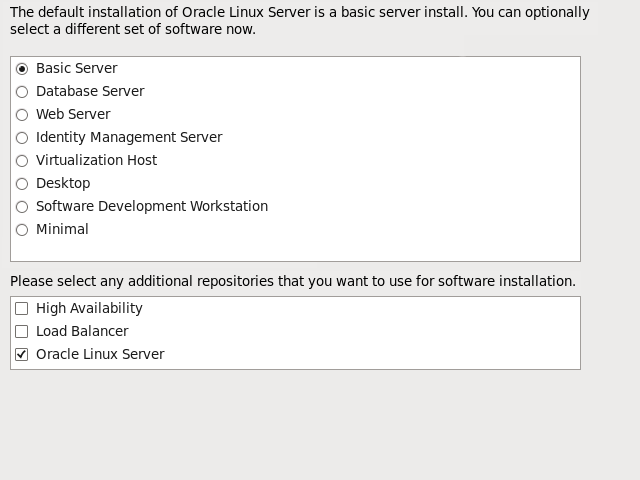
Task: Pick Identity Management Server option
Action: coord(22,138)
